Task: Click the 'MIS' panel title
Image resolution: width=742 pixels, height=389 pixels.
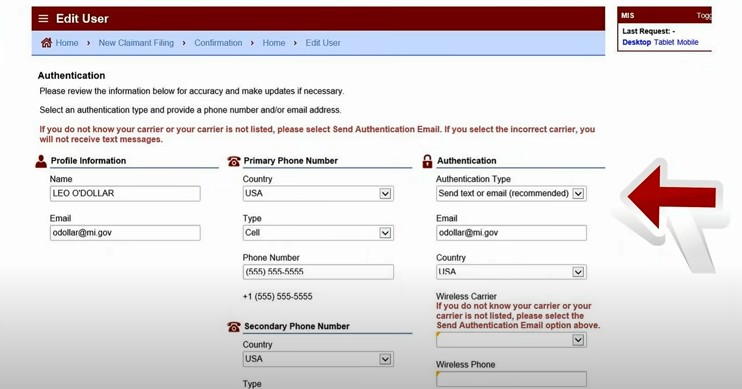Action: pos(627,16)
